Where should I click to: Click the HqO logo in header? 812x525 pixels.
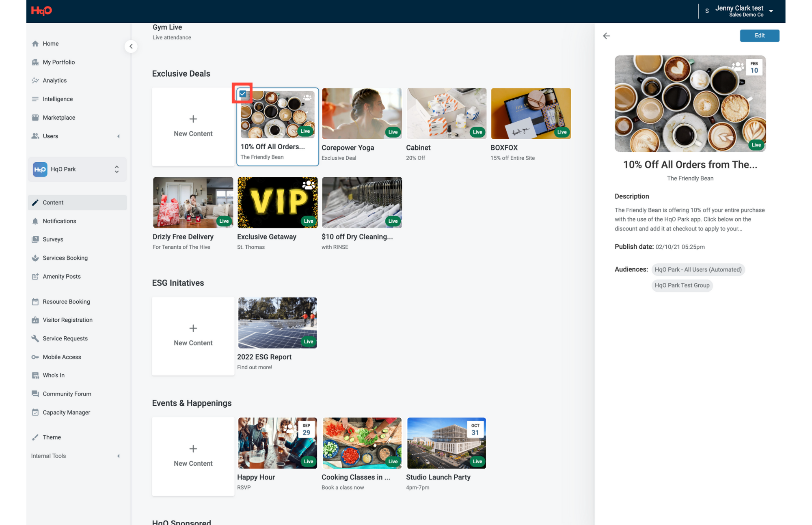click(x=41, y=11)
